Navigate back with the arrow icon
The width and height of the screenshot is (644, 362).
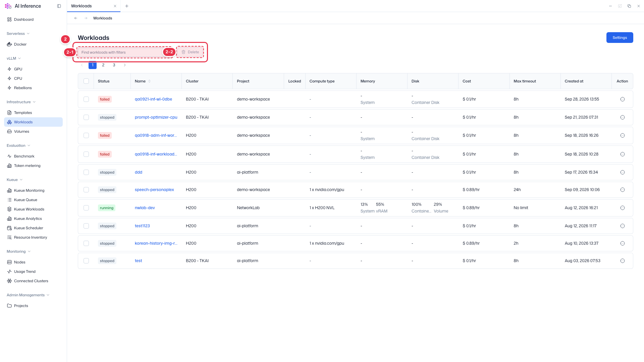coord(76,18)
